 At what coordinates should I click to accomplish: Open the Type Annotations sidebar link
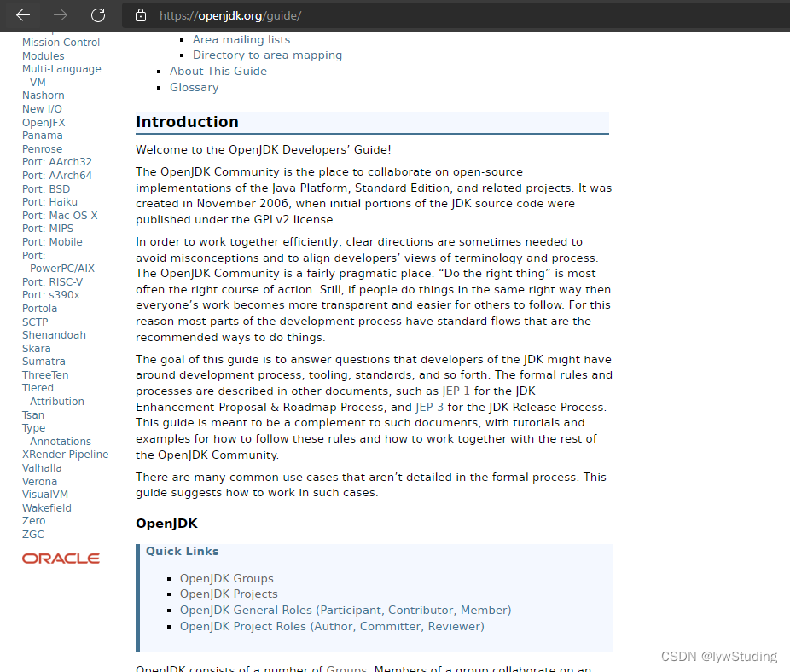[57, 435]
